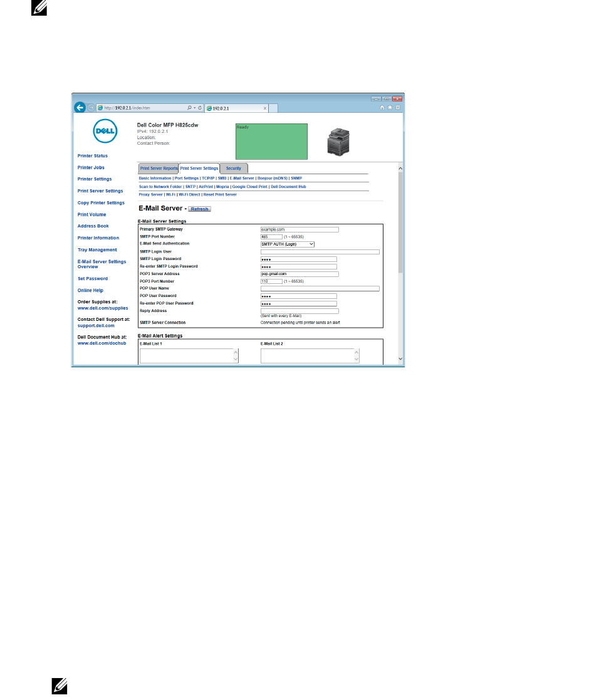604x700 pixels.
Task: Open AirPrint link
Action: tap(206, 187)
